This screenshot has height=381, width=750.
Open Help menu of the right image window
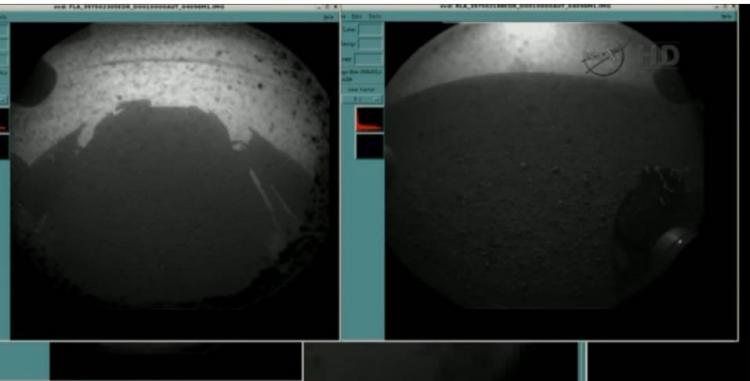click(x=727, y=16)
